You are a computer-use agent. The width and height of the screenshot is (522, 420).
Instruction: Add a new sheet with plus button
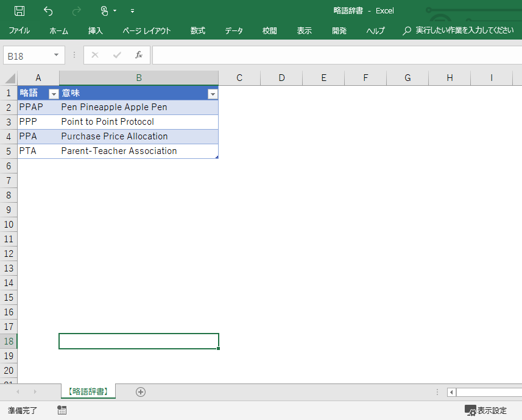tap(141, 392)
